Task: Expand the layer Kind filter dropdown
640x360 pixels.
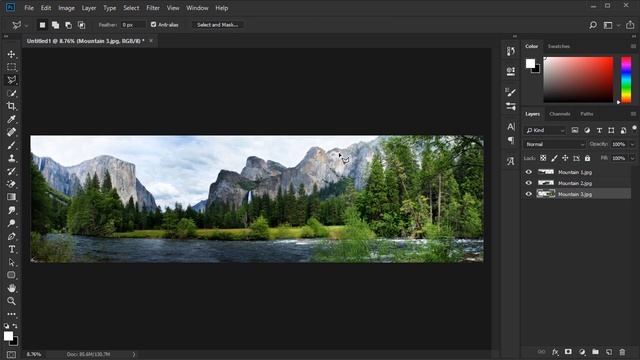Action: tap(545, 130)
